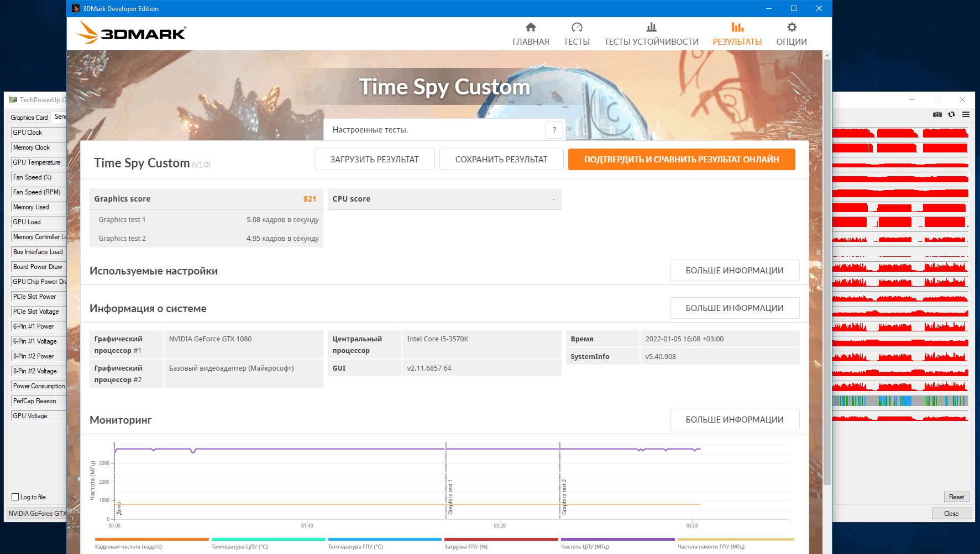Select GPU Voltage sensor label

[x=30, y=416]
